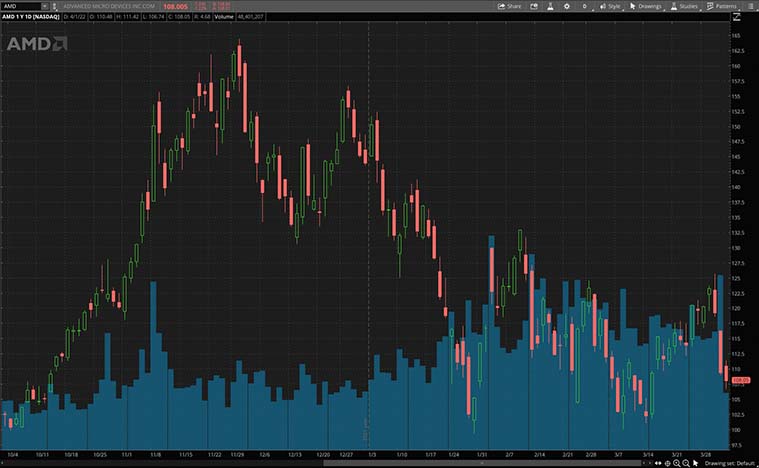
Task: Click the link icon beside the symbol dropdown
Action: pos(54,6)
